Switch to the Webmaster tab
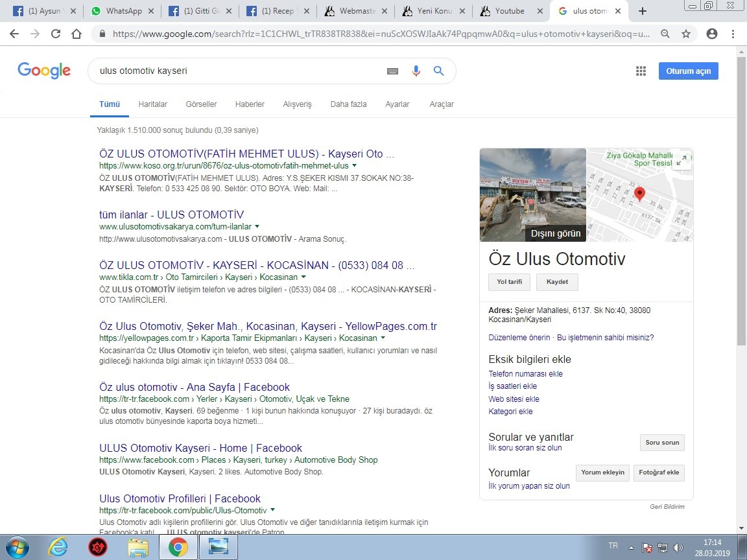The width and height of the screenshot is (747, 560). point(357,11)
